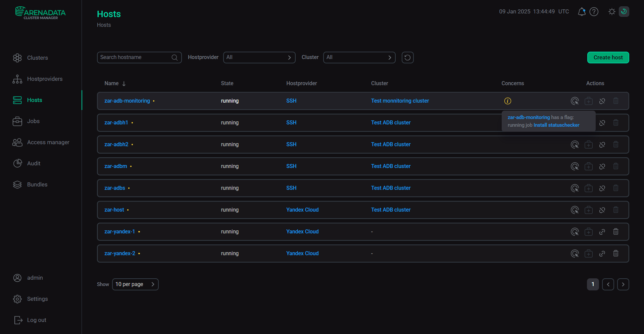Unlink zar-adbh1 from cluster icon
The height and width of the screenshot is (334, 644).
coord(602,123)
